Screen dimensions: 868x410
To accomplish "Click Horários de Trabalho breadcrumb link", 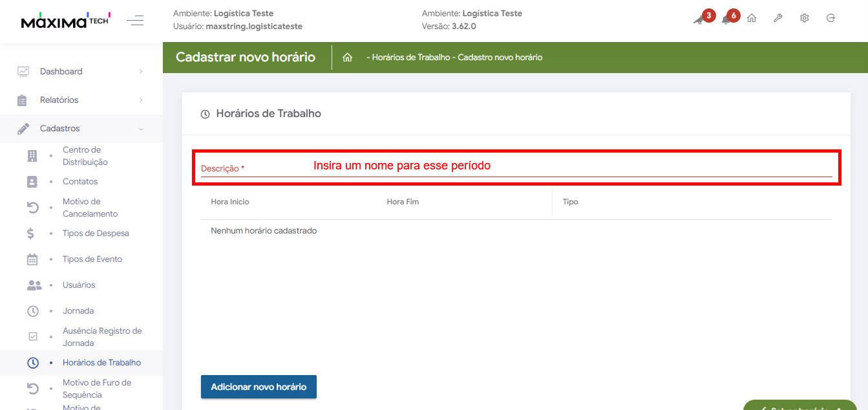I will (411, 58).
